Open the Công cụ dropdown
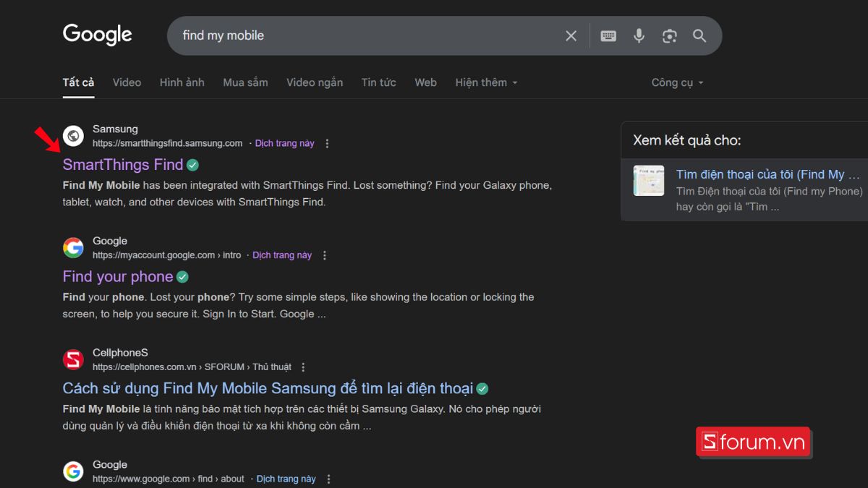868x488 pixels. [x=677, y=82]
